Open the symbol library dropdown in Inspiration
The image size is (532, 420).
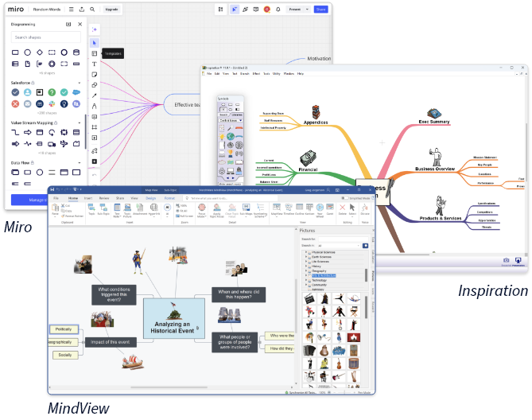(x=241, y=120)
